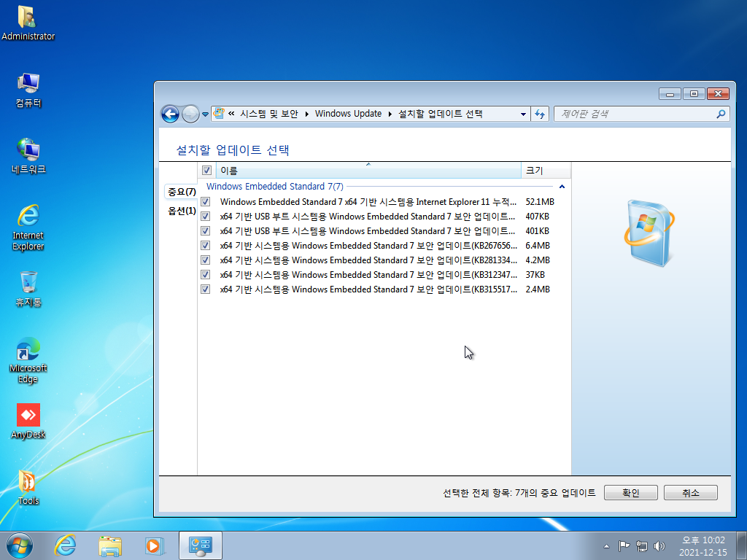Screen dimensions: 747x560
Task: Go back with the blue back arrow
Action: coord(170,114)
